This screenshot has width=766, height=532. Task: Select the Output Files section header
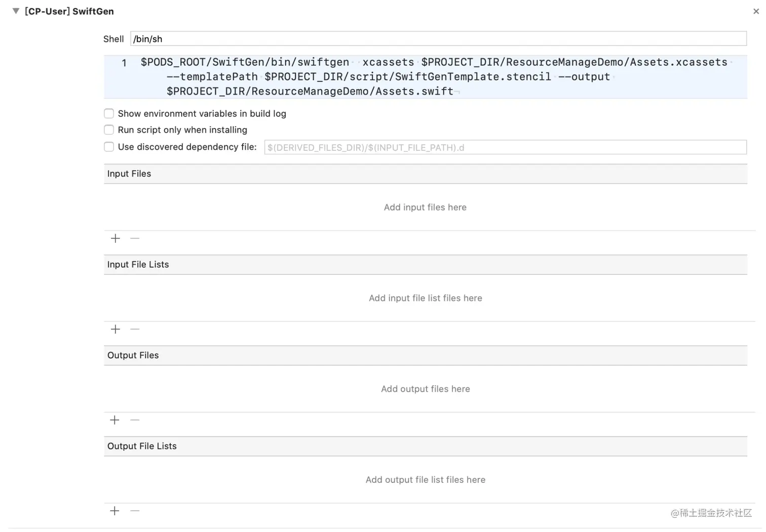[x=426, y=355]
